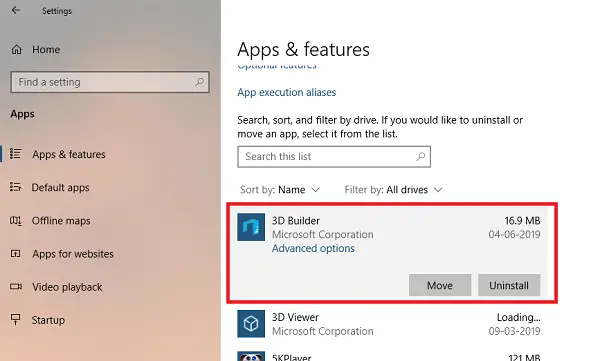The width and height of the screenshot is (600, 361).
Task: Click the Move button for 3D Builder
Action: (440, 285)
